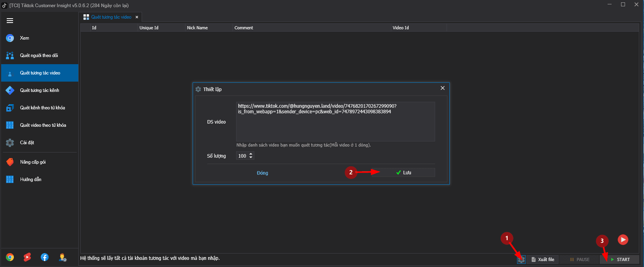Screen dimensions: 644x267
Task: Click the red YouTube-style icon at sidebar bottom
Action: 27,257
